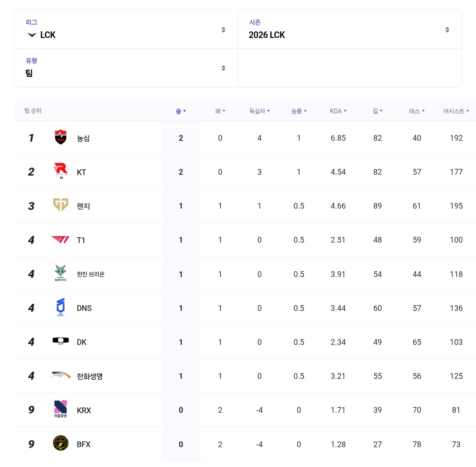This screenshot has width=476, height=467.
Task: Click the DK team logo
Action: (61, 341)
